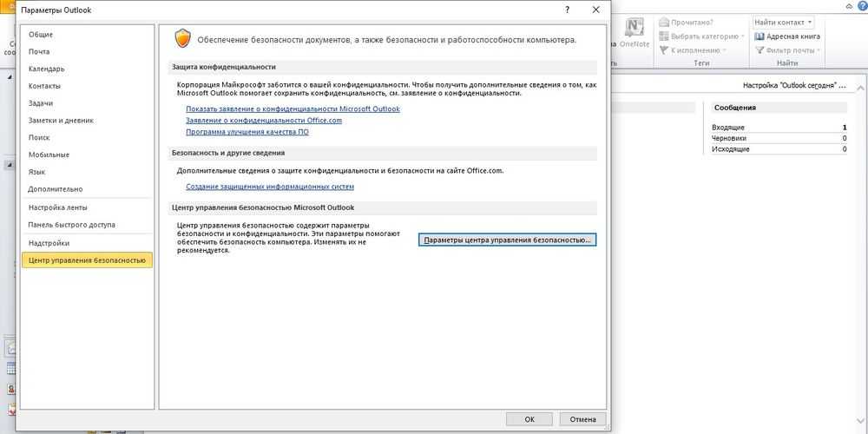
Task: Select the Общие options category
Action: [41, 35]
